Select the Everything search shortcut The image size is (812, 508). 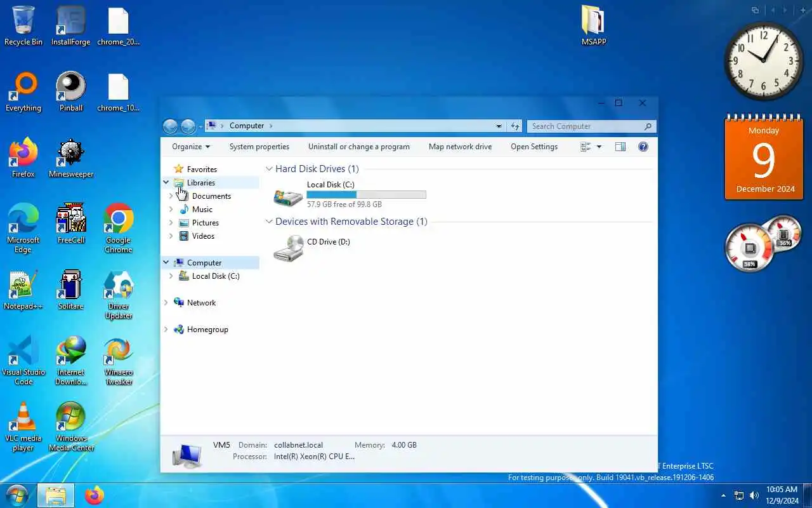click(23, 92)
